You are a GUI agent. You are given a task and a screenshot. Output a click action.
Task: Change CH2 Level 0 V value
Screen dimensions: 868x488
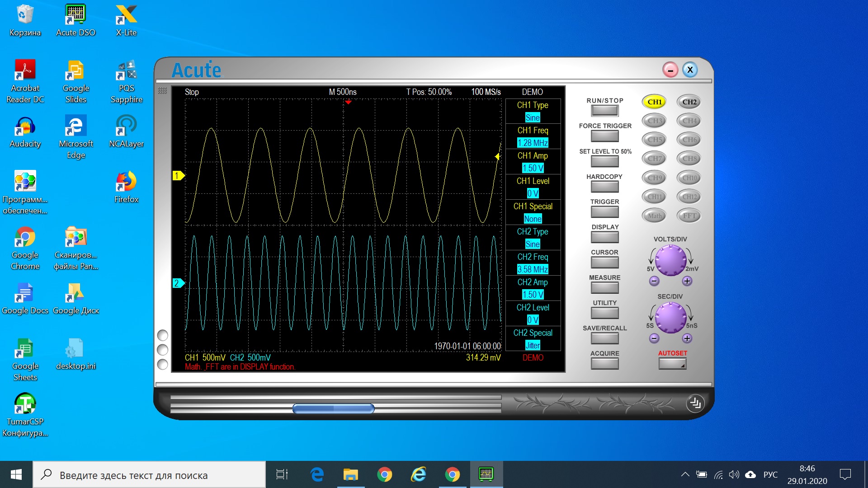click(533, 320)
